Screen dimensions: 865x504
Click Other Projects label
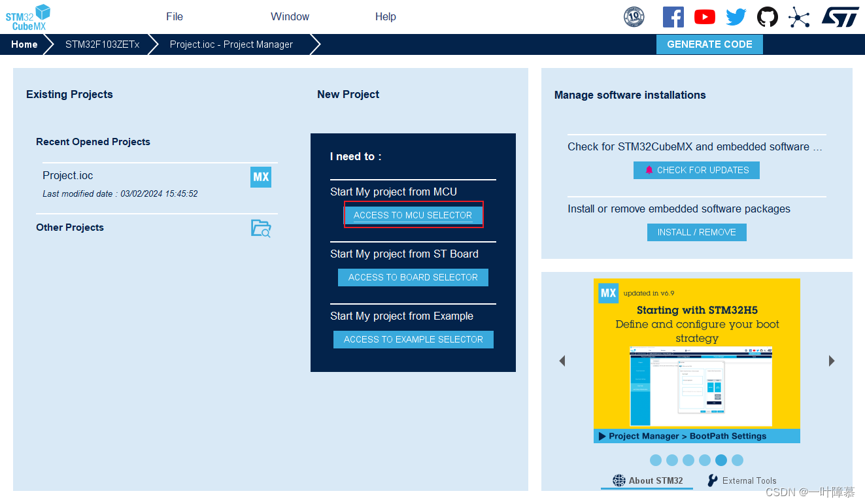(x=70, y=227)
